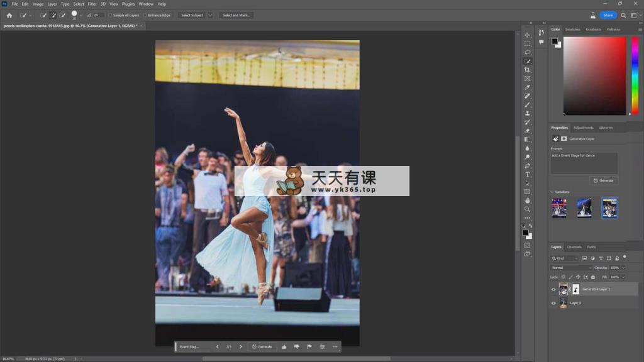Open the brush preset picker dropdown
Image resolution: width=644 pixels, height=362 pixels.
pos(81,15)
